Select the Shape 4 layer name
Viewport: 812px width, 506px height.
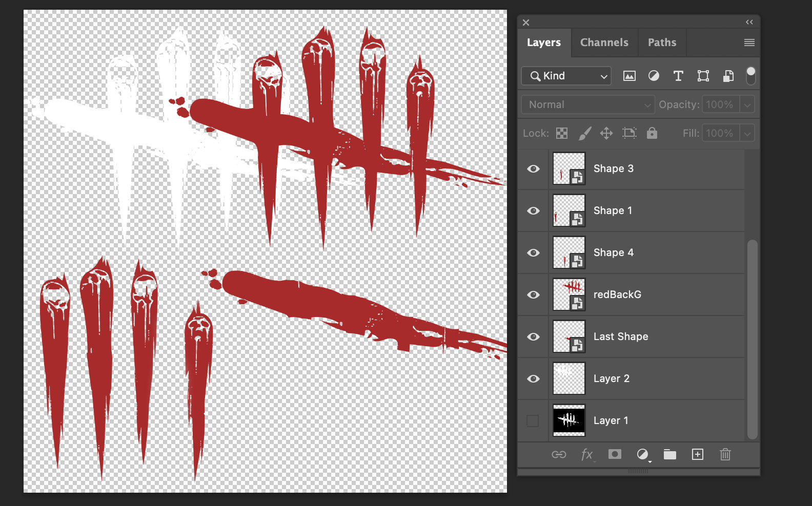[x=614, y=252]
